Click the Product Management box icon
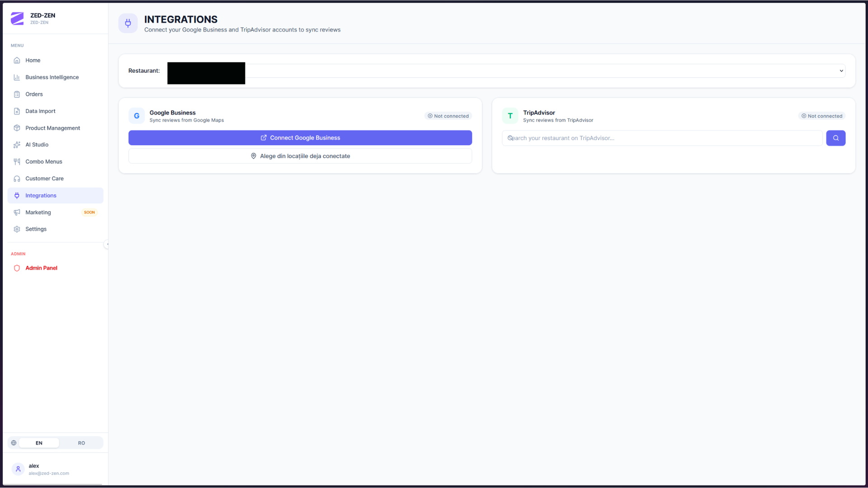 (x=17, y=128)
